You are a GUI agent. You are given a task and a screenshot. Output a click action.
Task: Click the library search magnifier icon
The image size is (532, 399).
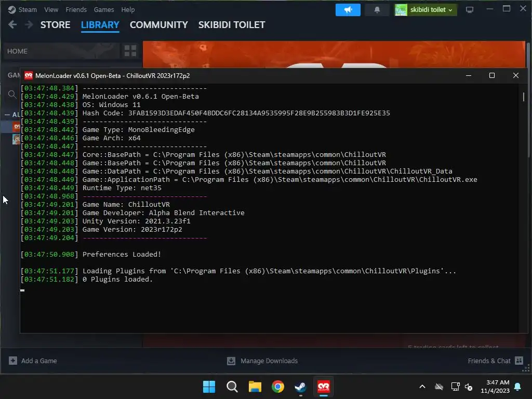[12, 95]
